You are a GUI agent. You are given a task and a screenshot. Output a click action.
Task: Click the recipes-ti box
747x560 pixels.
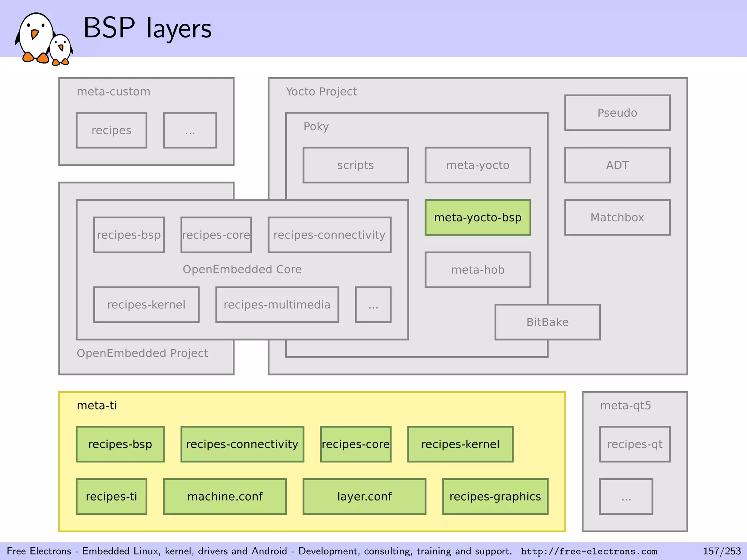click(x=111, y=497)
